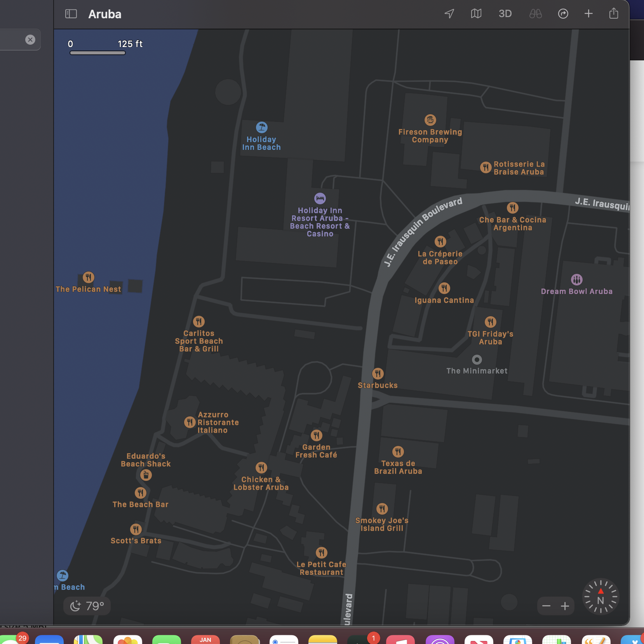
Task: Select Iguana Cantina restaurant pin
Action: pyautogui.click(x=444, y=288)
